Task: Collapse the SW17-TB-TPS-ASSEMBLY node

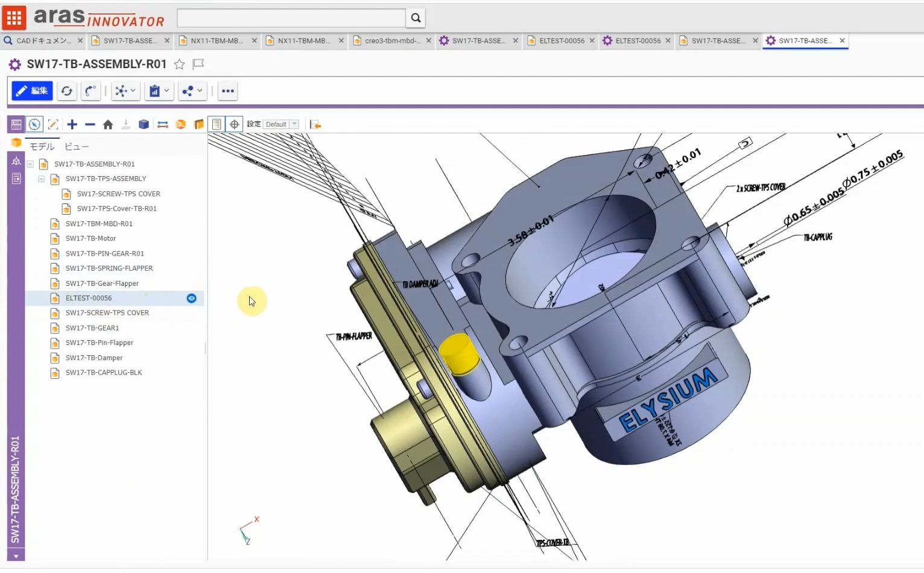Action: (x=41, y=179)
